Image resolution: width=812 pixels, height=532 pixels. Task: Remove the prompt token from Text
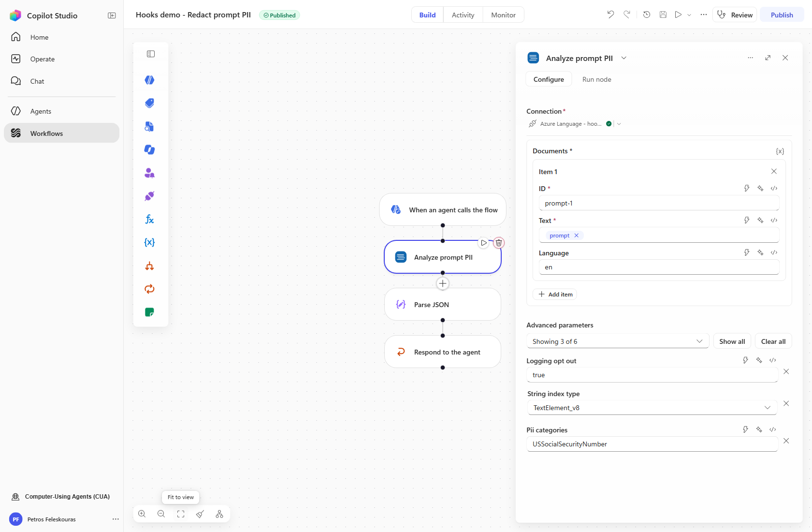click(x=576, y=236)
